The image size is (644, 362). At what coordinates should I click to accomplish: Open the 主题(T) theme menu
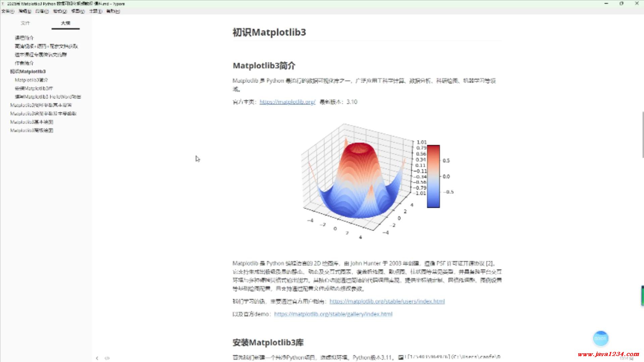[x=95, y=11]
